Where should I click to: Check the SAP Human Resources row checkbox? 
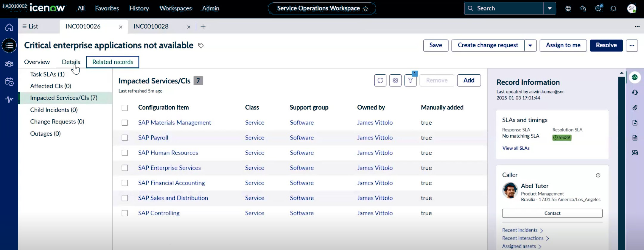(125, 153)
